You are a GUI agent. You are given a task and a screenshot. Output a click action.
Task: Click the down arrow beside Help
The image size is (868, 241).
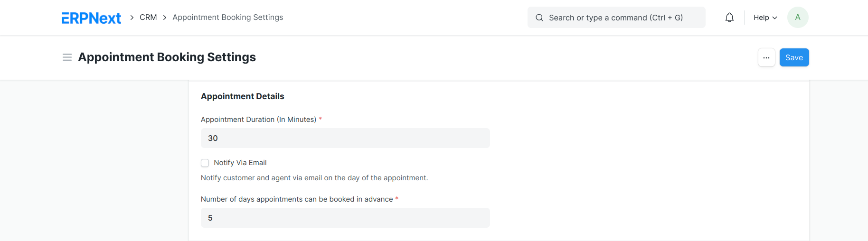pyautogui.click(x=774, y=18)
